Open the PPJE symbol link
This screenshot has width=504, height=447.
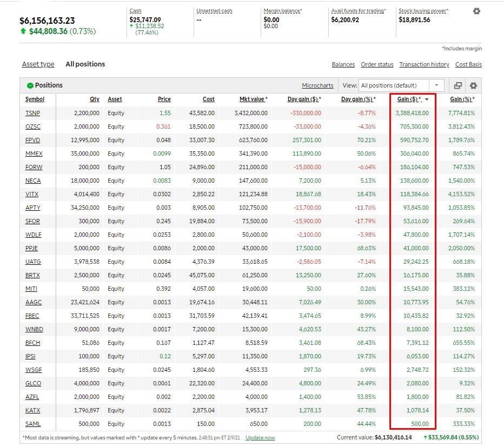tap(31, 248)
